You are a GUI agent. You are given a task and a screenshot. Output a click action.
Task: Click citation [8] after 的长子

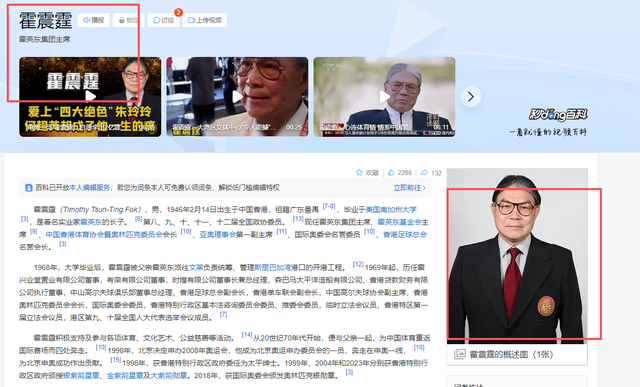138,219
